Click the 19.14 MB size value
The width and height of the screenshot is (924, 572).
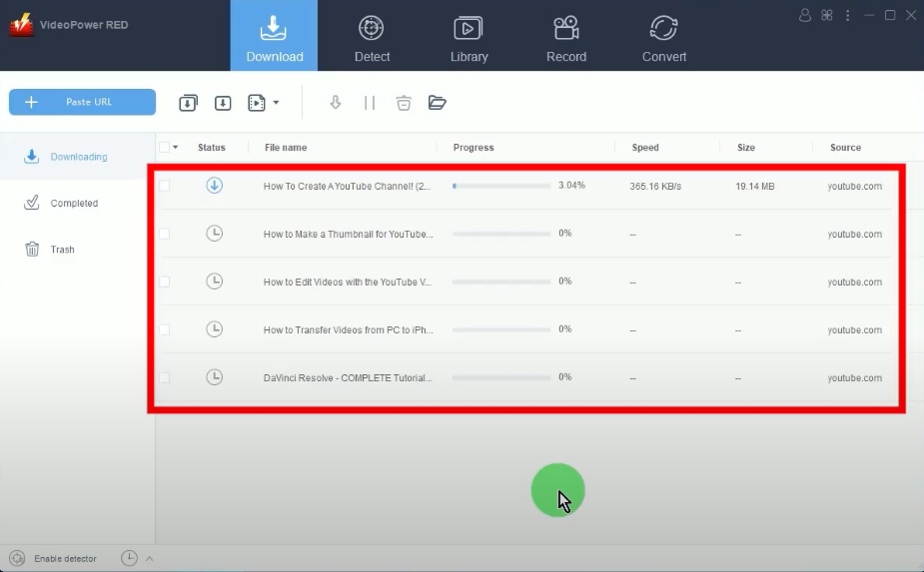[755, 186]
